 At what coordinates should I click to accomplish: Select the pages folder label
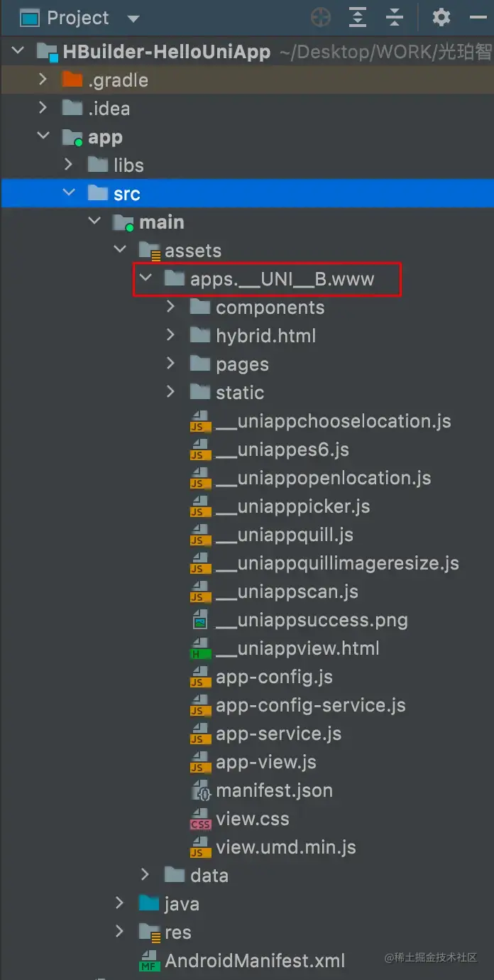pyautogui.click(x=243, y=365)
